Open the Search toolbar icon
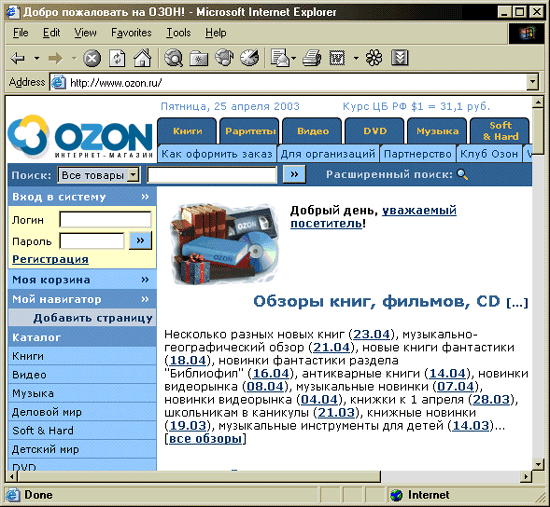 pyautogui.click(x=174, y=58)
